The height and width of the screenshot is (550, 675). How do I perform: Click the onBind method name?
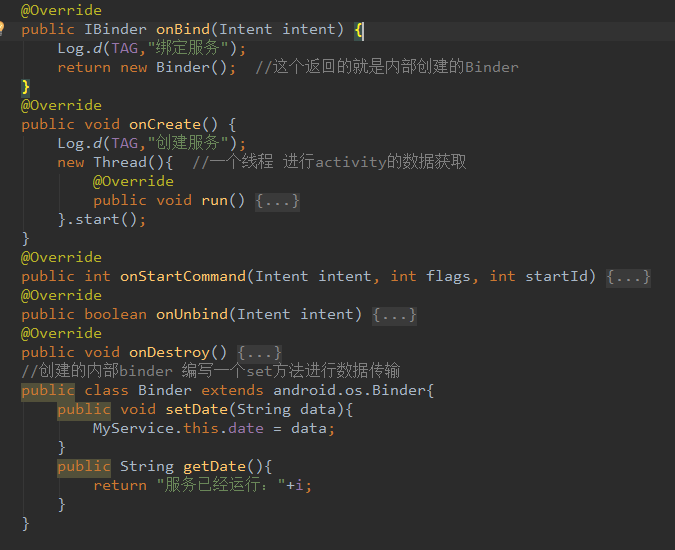pyautogui.click(x=181, y=29)
